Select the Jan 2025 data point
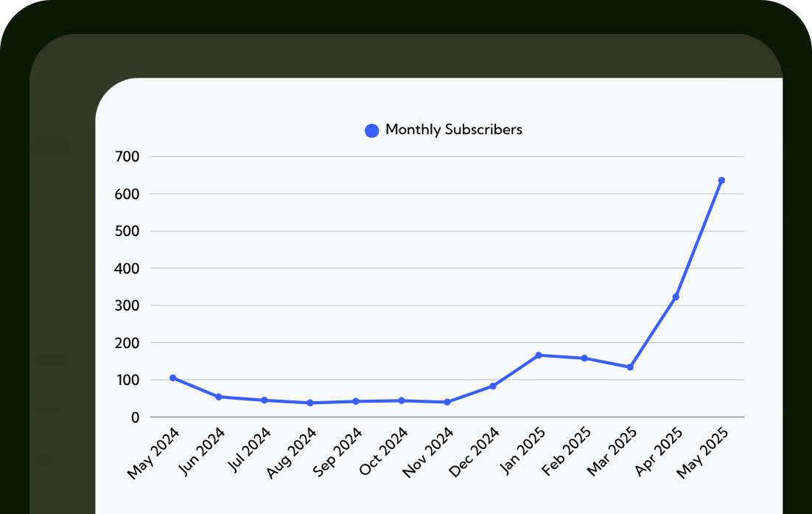This screenshot has height=514, width=812. click(539, 355)
